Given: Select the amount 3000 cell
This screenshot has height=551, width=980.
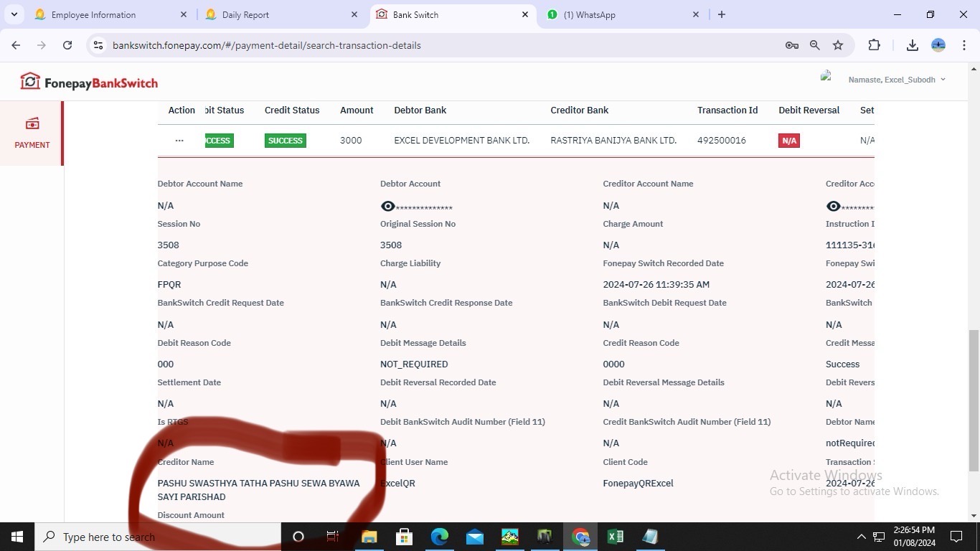Looking at the screenshot, I should tap(351, 141).
